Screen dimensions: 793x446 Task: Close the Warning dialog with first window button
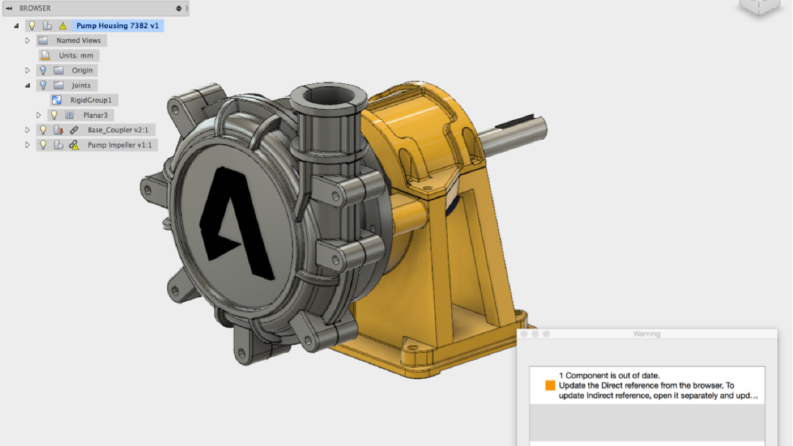[524, 334]
